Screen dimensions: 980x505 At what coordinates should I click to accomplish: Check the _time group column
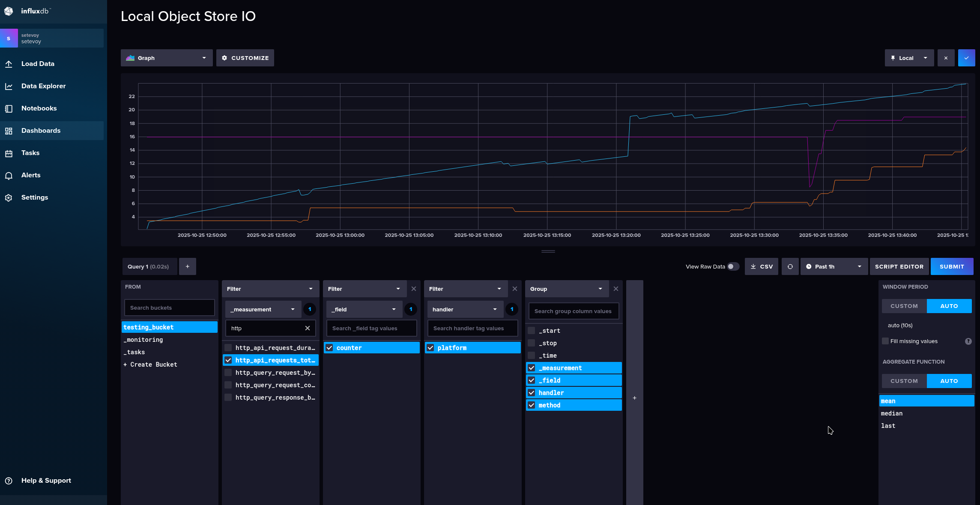pyautogui.click(x=532, y=356)
